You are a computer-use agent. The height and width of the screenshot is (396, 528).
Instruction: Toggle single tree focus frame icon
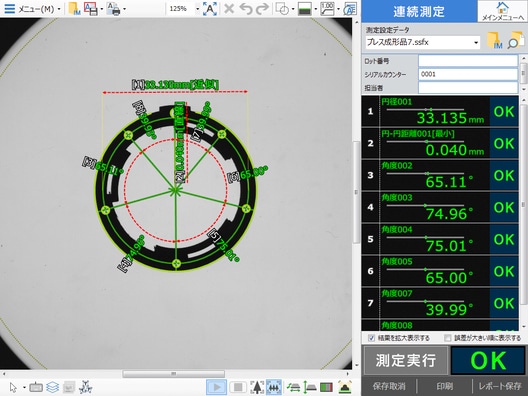point(257,387)
